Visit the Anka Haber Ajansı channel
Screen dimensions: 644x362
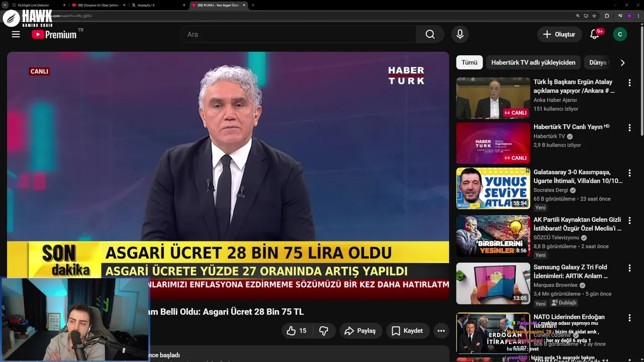[x=555, y=100]
